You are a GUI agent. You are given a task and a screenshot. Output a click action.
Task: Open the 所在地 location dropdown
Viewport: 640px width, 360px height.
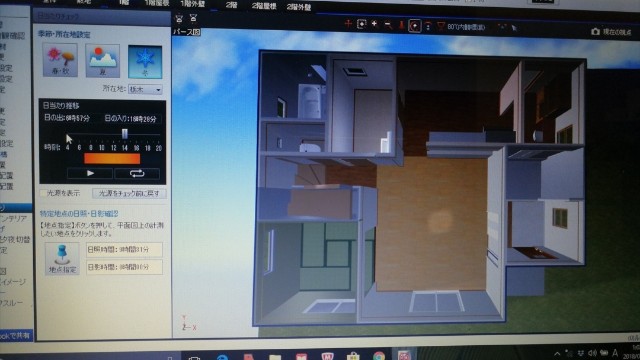click(x=145, y=89)
